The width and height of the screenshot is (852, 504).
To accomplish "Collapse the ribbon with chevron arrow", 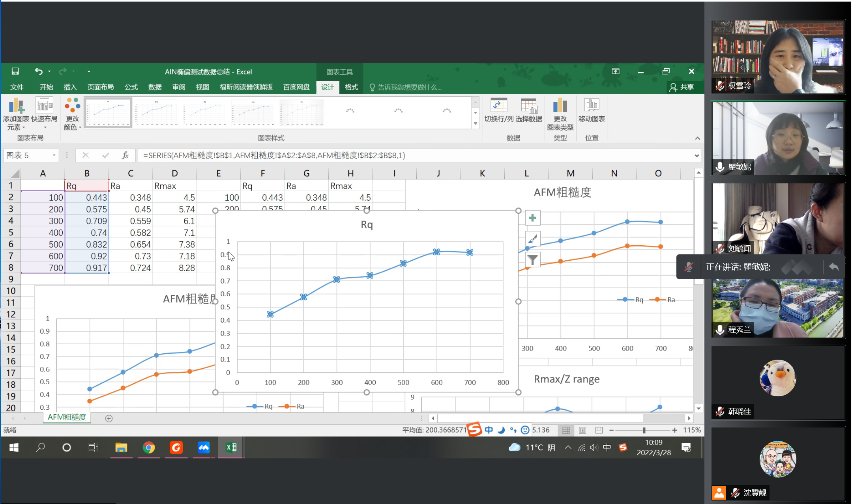I will click(x=697, y=138).
